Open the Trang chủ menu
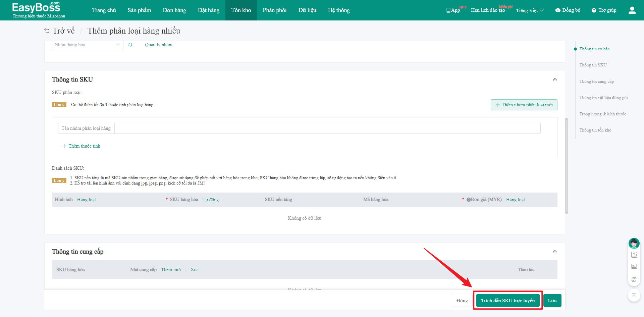The height and width of the screenshot is (317, 644). pyautogui.click(x=104, y=10)
